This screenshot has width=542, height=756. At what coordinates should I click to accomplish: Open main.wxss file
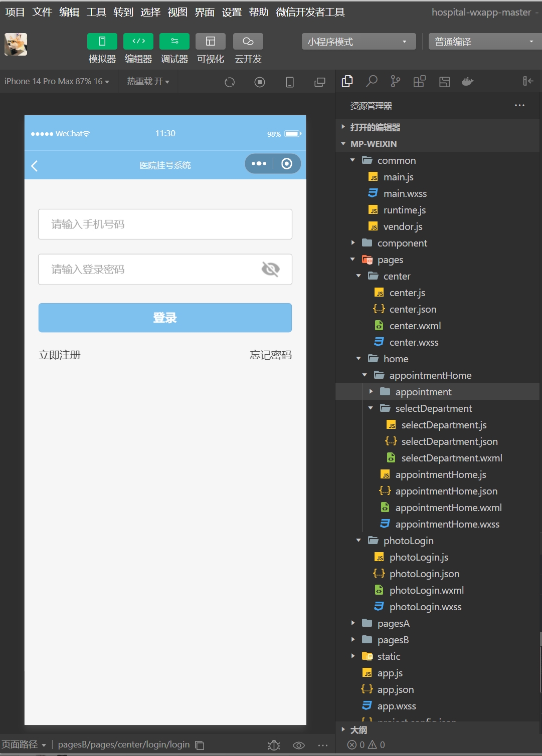coord(437,193)
